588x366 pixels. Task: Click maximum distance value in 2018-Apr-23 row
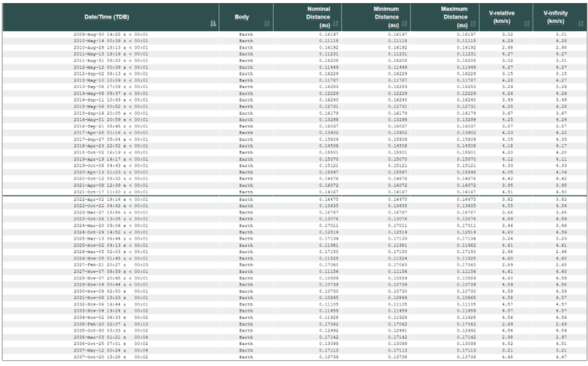coord(466,146)
